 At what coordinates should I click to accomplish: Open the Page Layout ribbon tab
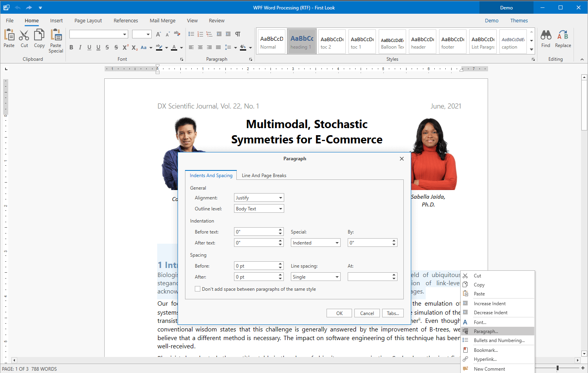[x=88, y=21]
